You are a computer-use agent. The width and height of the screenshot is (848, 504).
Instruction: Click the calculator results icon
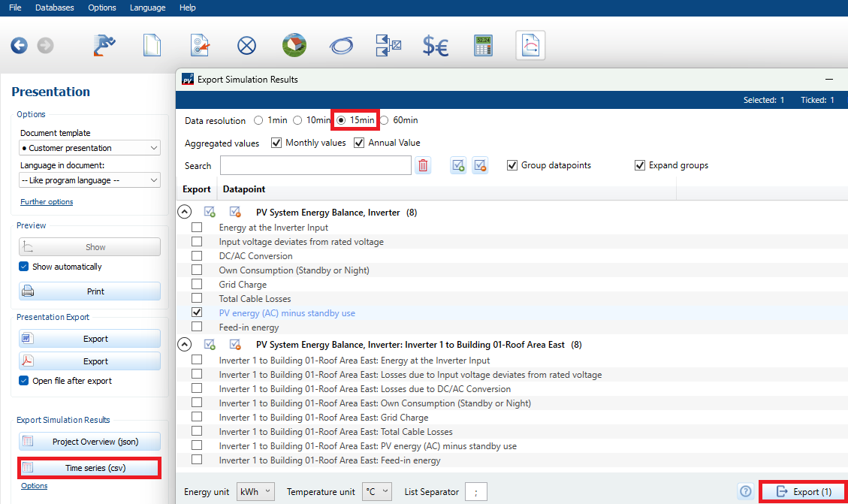pyautogui.click(x=482, y=46)
